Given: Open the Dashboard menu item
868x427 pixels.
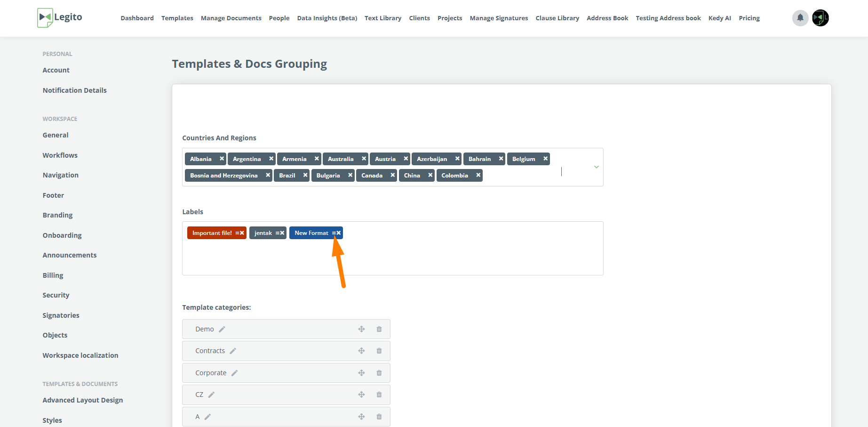Looking at the screenshot, I should pyautogui.click(x=137, y=18).
